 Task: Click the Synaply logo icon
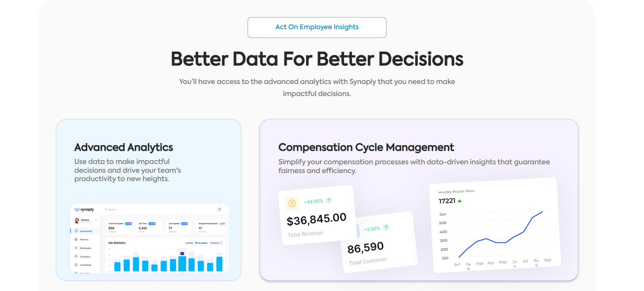coord(77,210)
